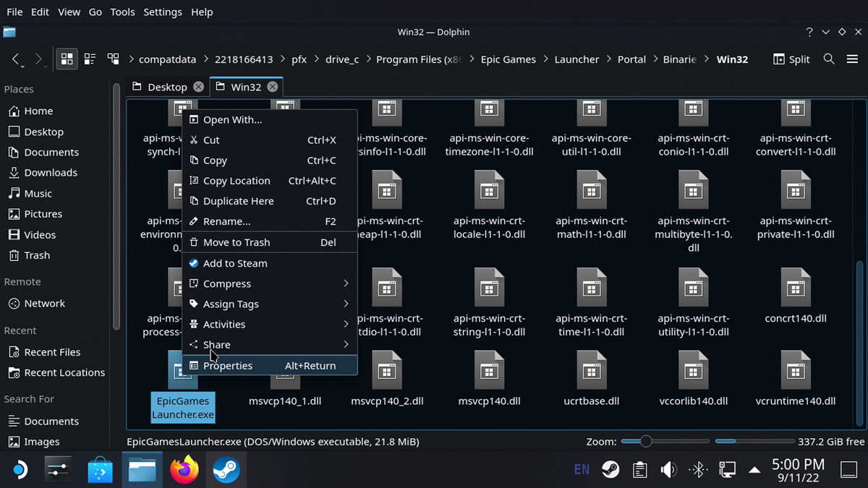
Task: Switch to Compact view mode
Action: 90,59
